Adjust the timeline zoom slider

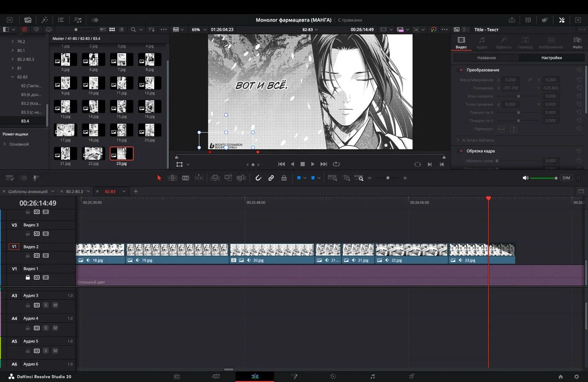pyautogui.click(x=388, y=178)
